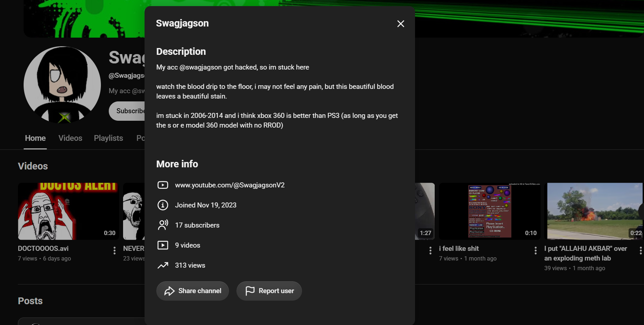Open the www.youtube.com/@SwagjagsonV2 link

[x=230, y=185]
